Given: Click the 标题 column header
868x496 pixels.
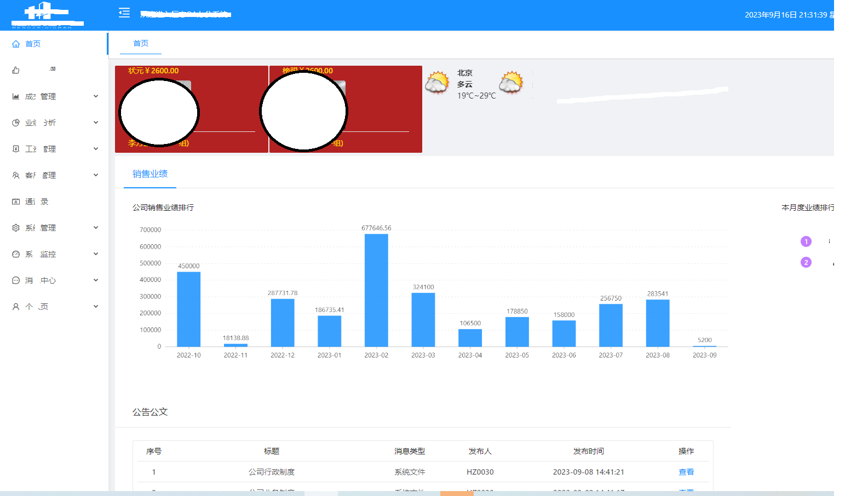Looking at the screenshot, I should (272, 451).
